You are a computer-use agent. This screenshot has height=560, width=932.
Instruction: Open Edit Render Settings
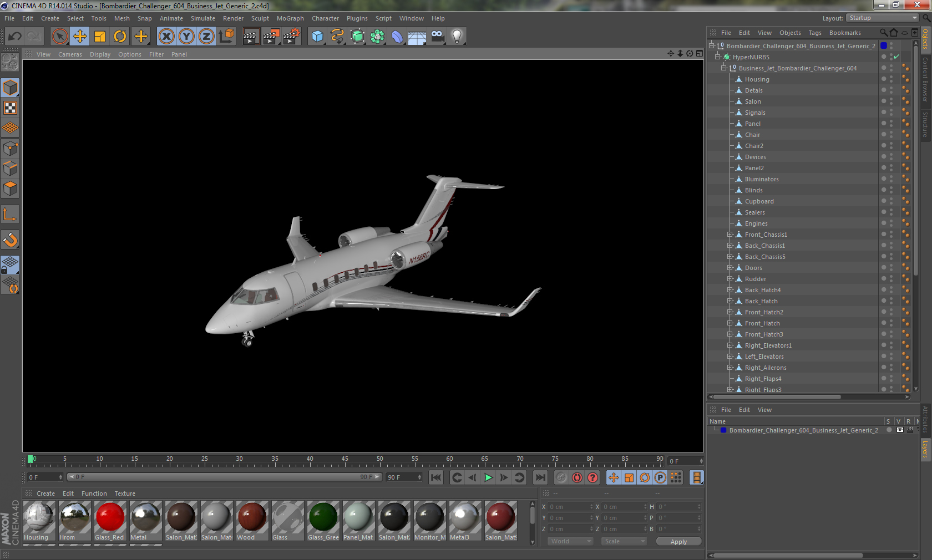click(292, 37)
